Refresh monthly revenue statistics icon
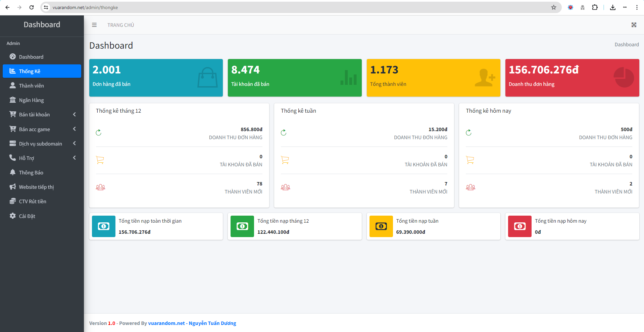Screen dimensions: 644x332 pyautogui.click(x=99, y=133)
